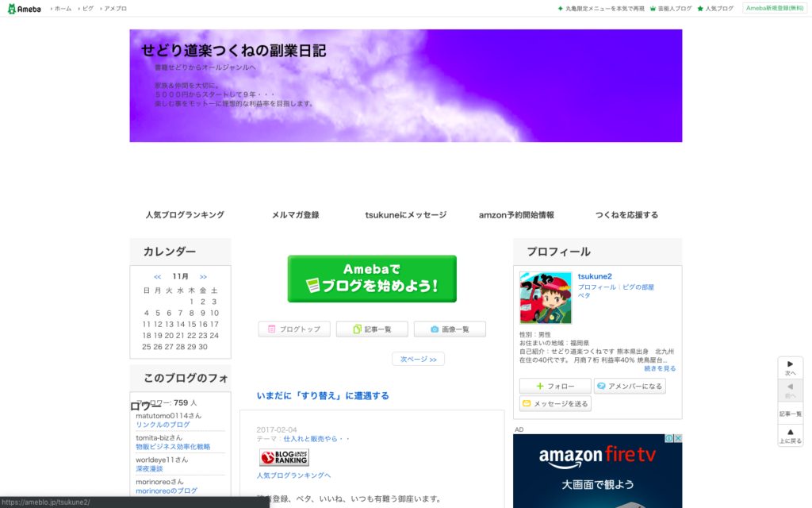Go to next month in calendar
Image resolution: width=812 pixels, height=508 pixels.
coord(204,277)
